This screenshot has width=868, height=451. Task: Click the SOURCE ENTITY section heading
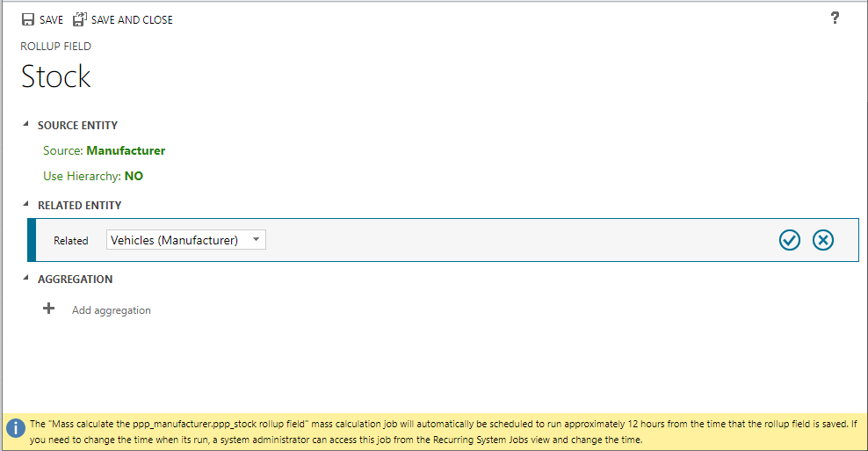[77, 126]
